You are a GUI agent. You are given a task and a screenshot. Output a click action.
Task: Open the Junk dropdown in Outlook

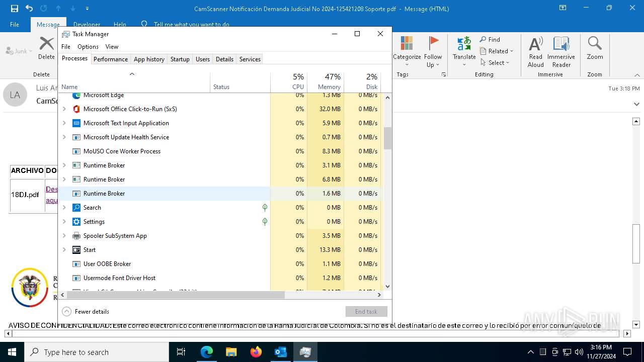[x=19, y=51]
